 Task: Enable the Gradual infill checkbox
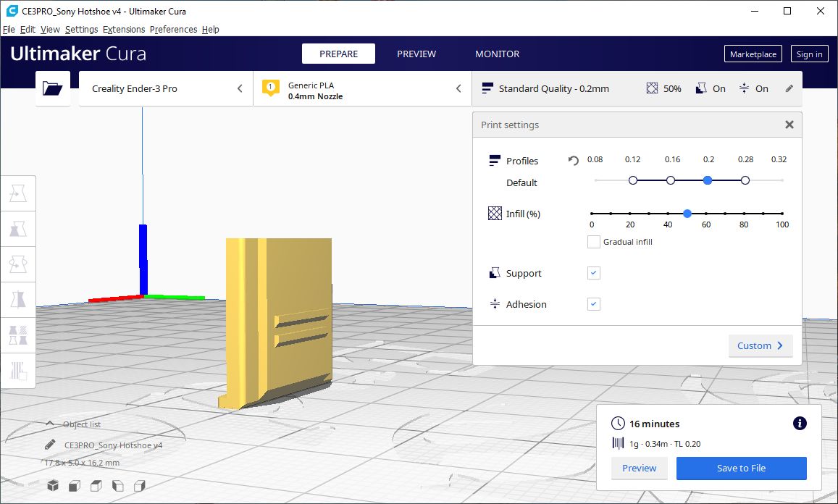(x=593, y=242)
